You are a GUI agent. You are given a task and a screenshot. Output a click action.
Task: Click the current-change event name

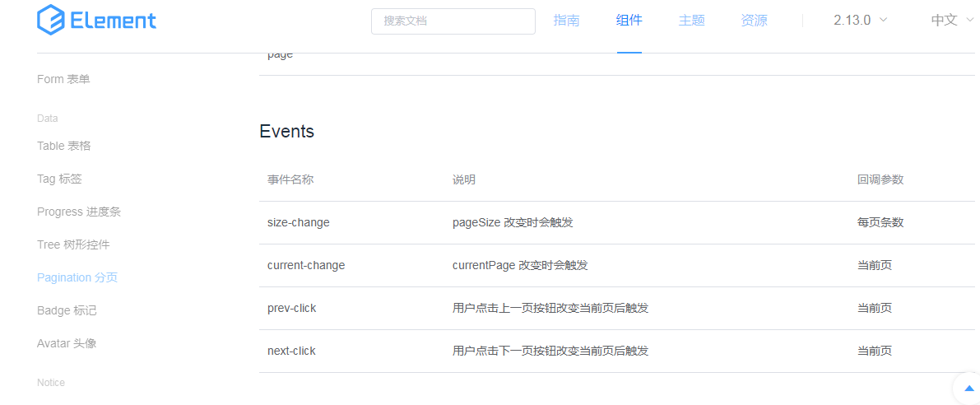point(306,266)
